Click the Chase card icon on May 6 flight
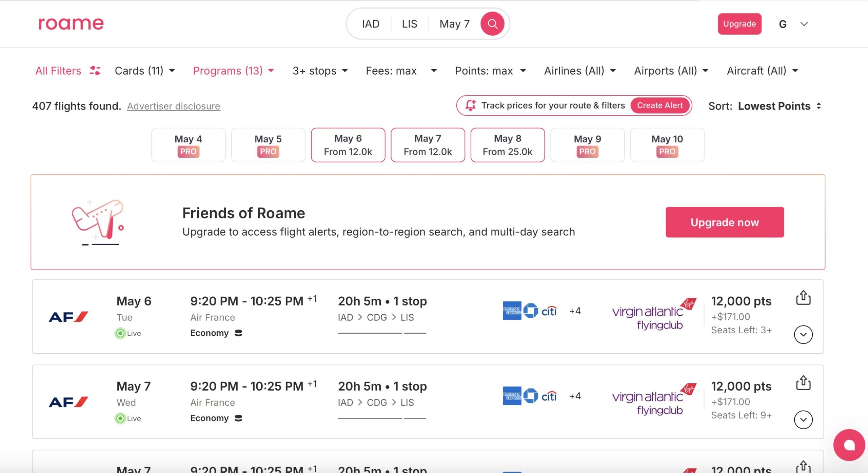868x473 pixels. [x=531, y=311]
